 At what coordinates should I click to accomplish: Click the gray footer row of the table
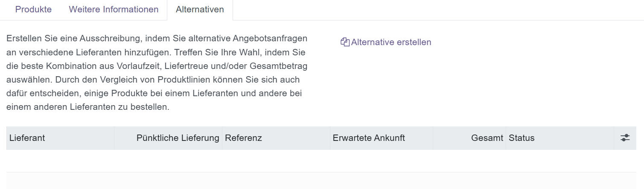tap(321, 180)
